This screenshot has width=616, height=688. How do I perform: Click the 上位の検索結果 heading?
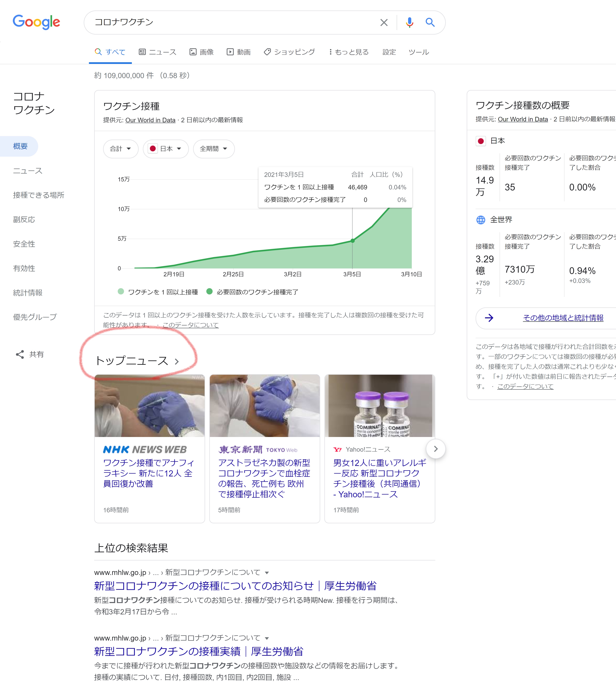[131, 548]
